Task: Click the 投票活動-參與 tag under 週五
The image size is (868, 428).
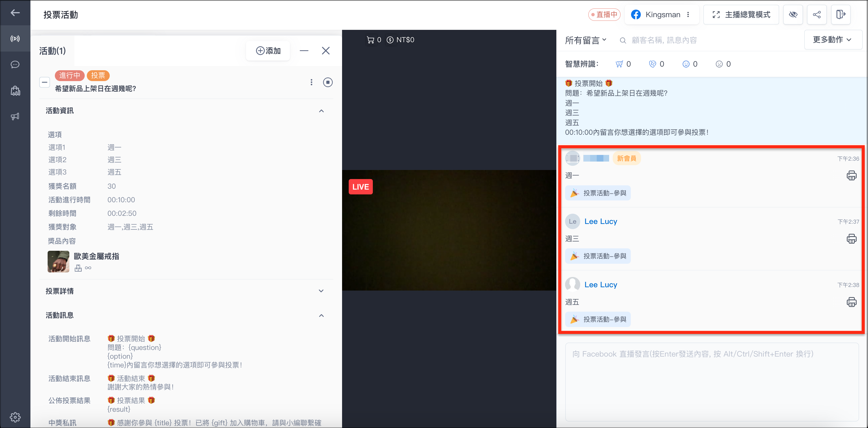Action: click(x=598, y=319)
